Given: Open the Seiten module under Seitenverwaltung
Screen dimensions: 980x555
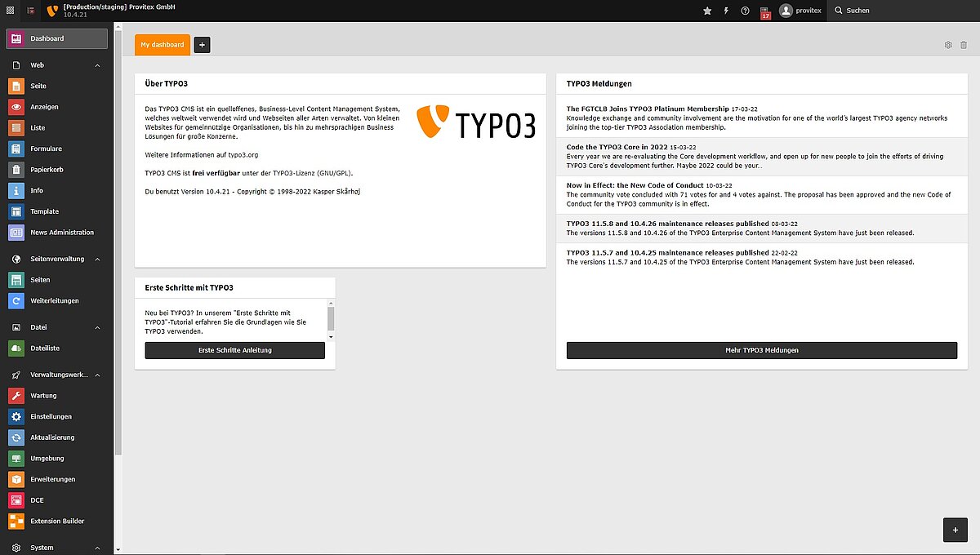Looking at the screenshot, I should tap(56, 280).
